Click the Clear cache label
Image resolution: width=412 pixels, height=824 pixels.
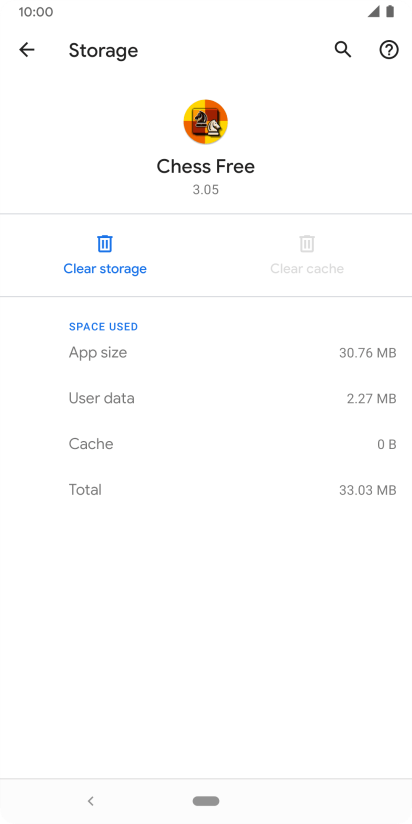(307, 269)
